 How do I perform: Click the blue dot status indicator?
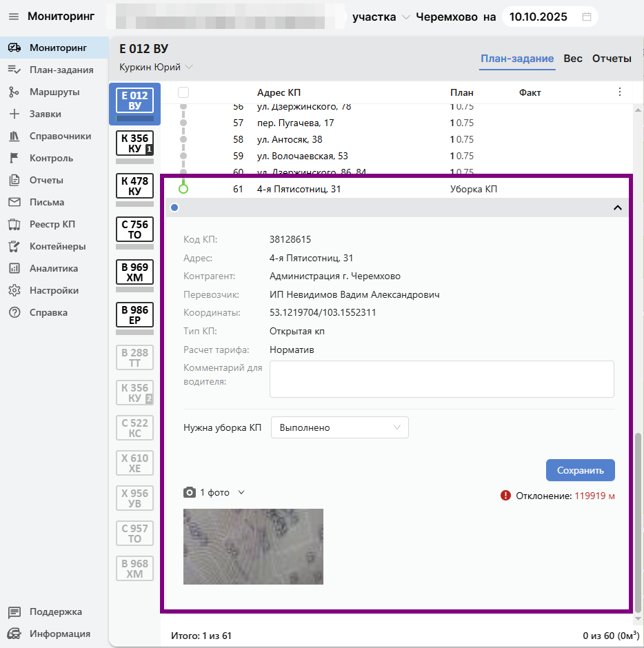tap(174, 207)
